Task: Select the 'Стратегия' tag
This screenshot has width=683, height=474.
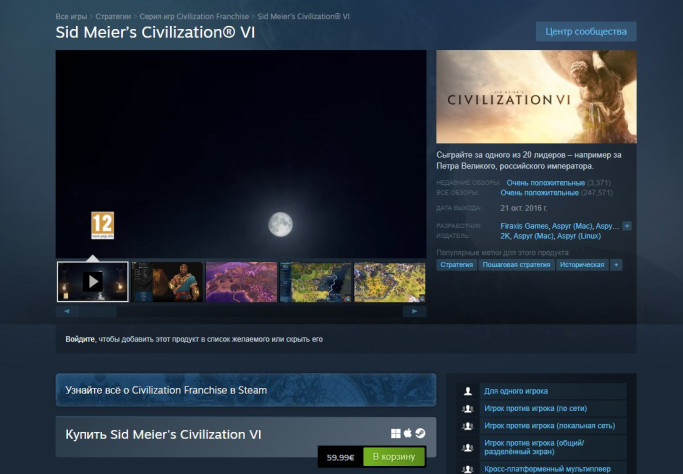Action: (456, 265)
